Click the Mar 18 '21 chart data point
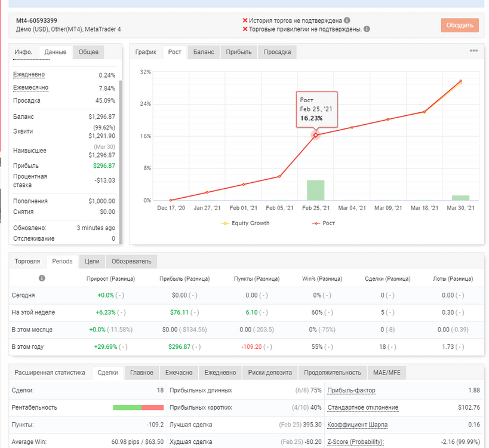Viewport: 489px width, 448px height. [425, 112]
